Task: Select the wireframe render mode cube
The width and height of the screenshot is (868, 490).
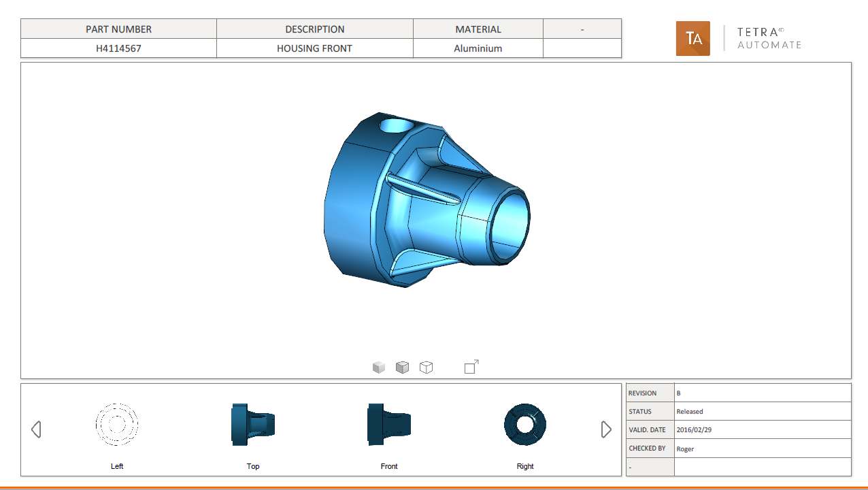Action: (x=426, y=367)
